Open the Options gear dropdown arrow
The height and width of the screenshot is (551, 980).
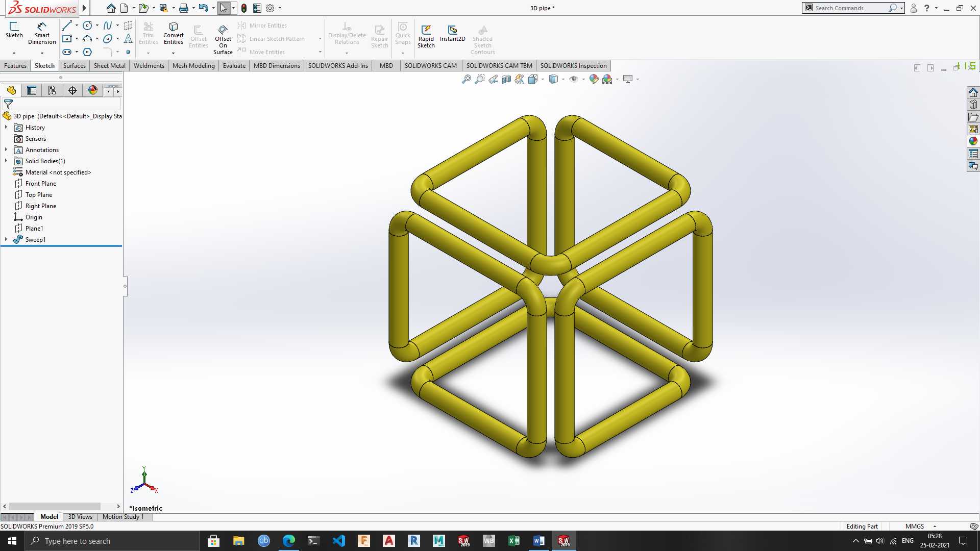pos(280,8)
